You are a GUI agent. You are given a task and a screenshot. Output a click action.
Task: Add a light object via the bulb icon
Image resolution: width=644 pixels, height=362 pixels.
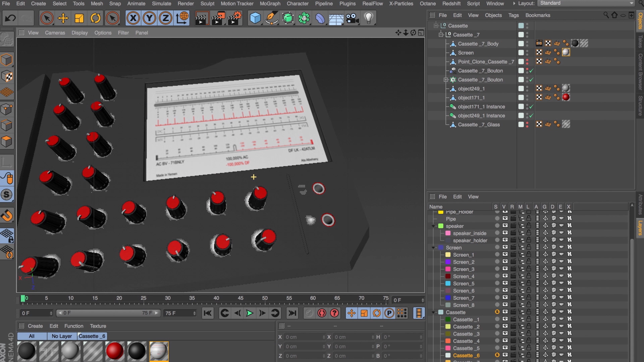[368, 18]
